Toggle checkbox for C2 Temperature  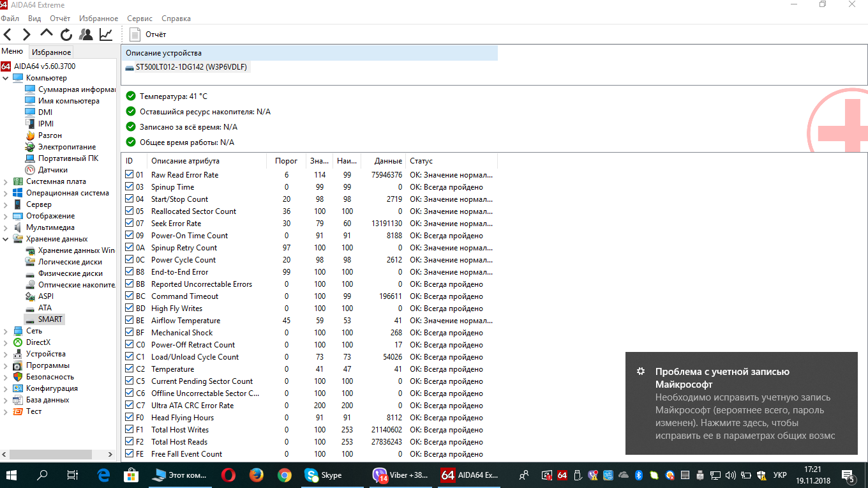[x=130, y=369]
